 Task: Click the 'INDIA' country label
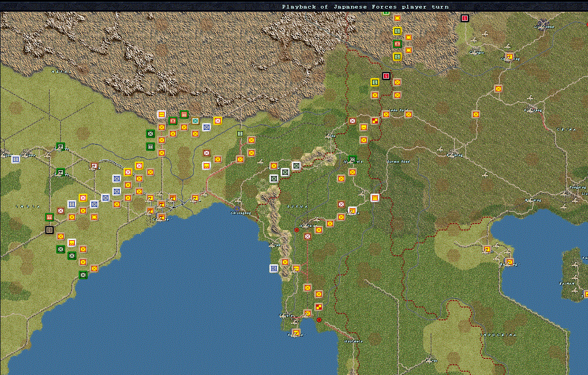[x=28, y=206]
